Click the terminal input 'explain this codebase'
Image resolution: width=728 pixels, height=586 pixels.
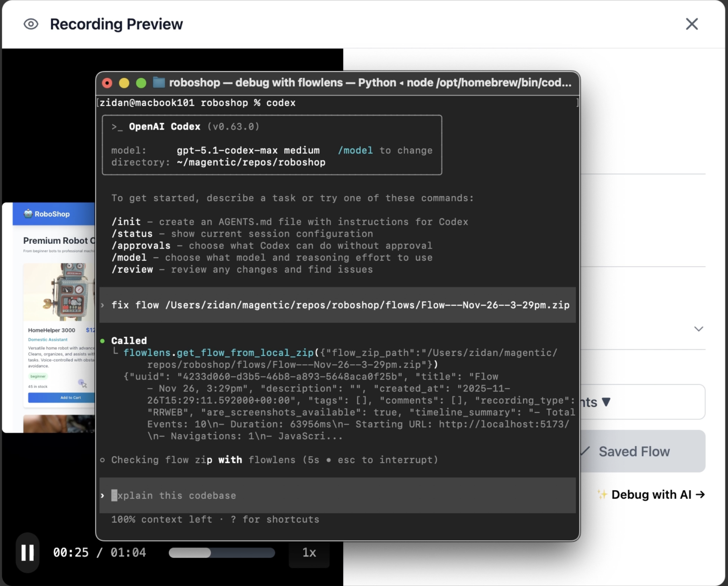[x=338, y=495]
